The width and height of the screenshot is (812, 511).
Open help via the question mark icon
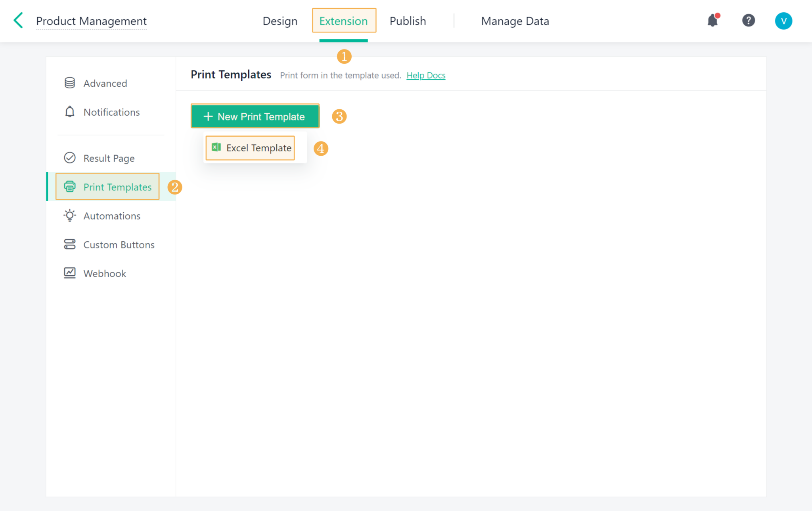point(748,21)
